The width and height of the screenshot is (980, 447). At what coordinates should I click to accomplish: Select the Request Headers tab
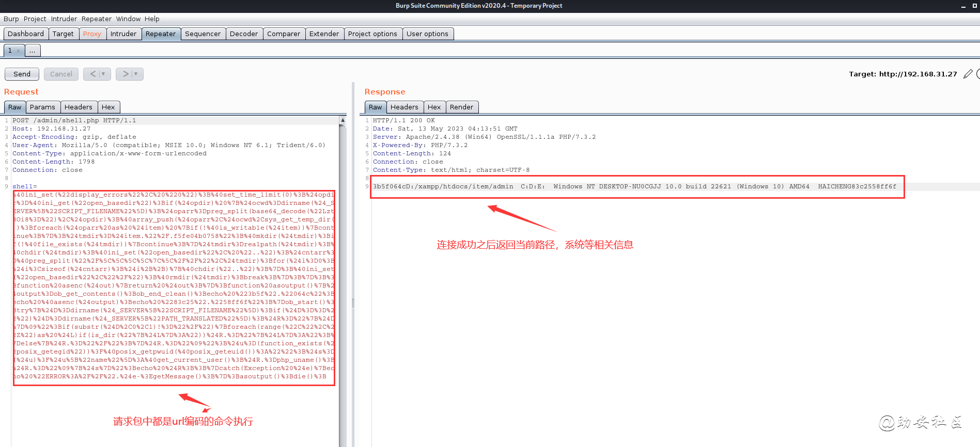(79, 107)
